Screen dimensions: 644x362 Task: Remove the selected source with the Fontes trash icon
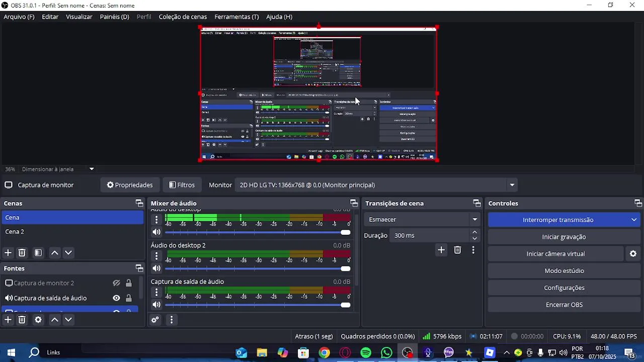[x=22, y=320]
